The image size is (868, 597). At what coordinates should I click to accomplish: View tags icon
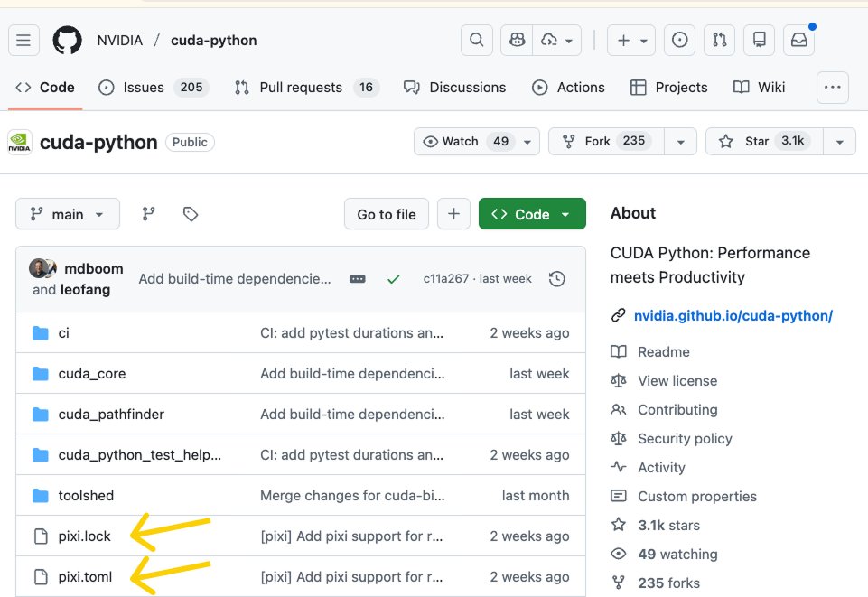[191, 214]
